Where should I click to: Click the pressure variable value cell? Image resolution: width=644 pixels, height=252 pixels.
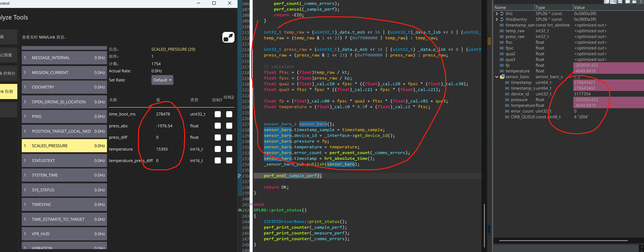586,100
